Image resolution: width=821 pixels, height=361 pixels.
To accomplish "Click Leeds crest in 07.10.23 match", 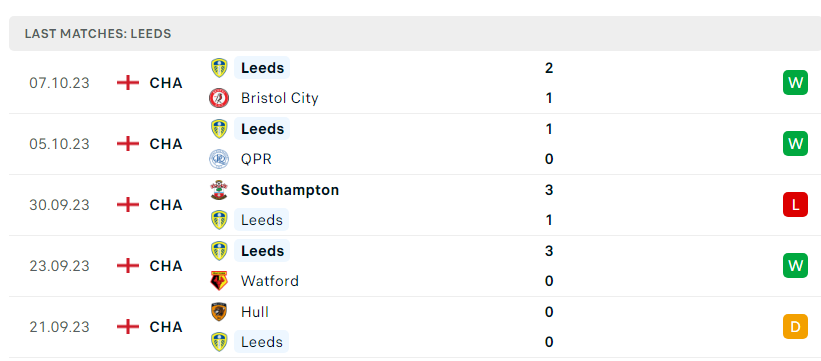I will (219, 68).
